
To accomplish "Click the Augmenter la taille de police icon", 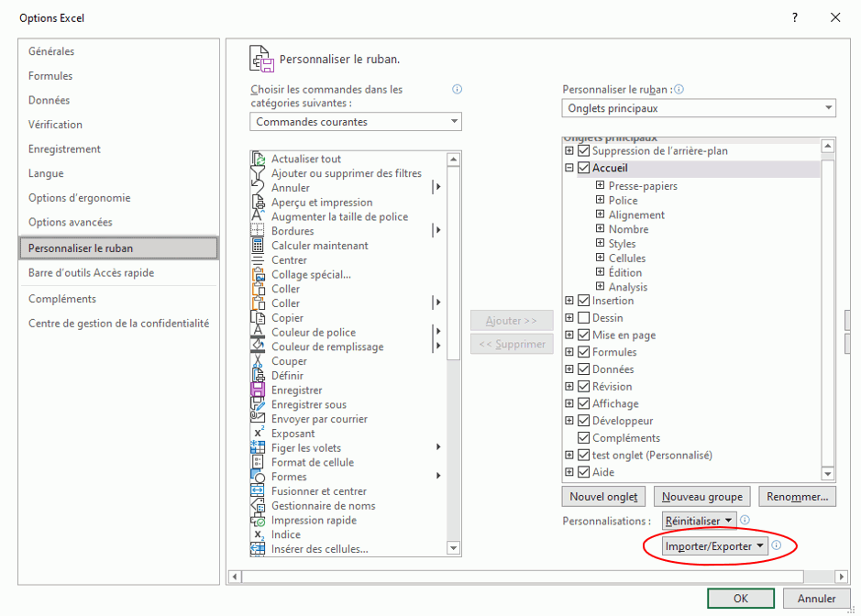I will pyautogui.click(x=258, y=216).
